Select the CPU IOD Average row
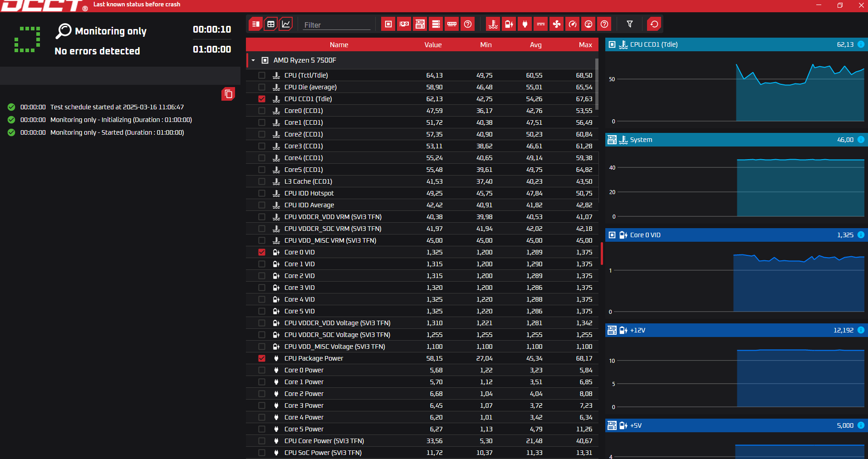Screen dimensions: 868x459 pyautogui.click(x=422, y=205)
